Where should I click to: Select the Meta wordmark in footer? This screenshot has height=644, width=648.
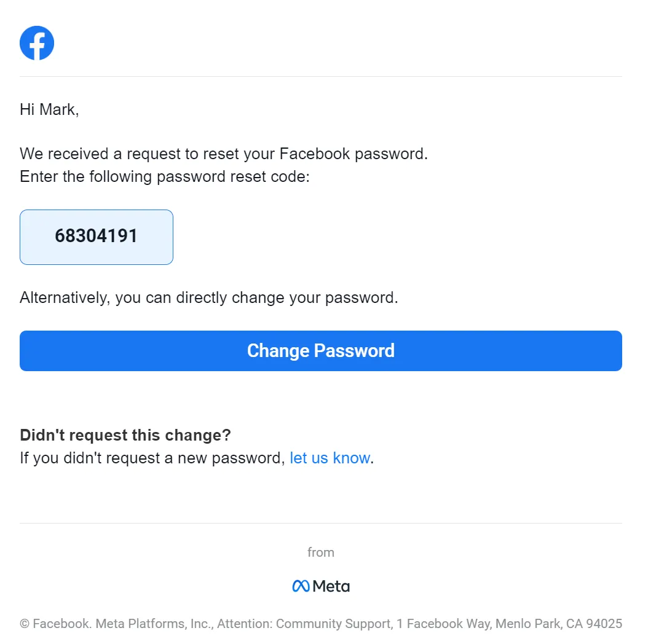point(331,586)
